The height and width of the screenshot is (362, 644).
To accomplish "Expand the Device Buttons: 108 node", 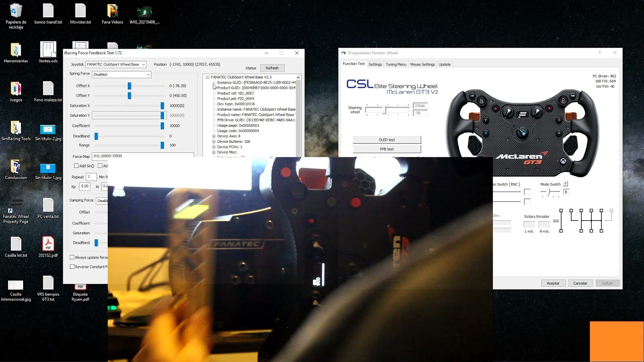I will 214,142.
